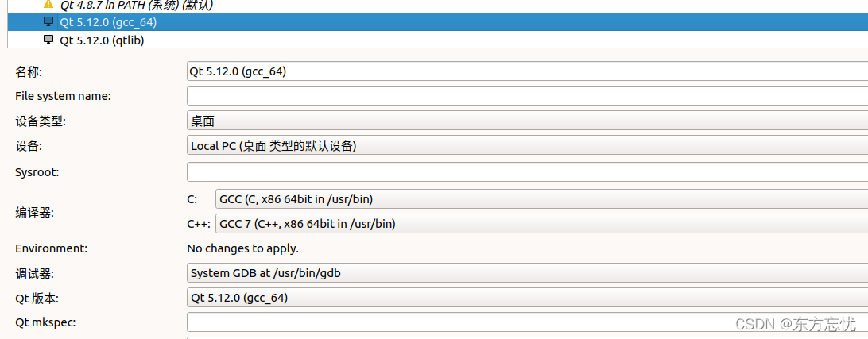Screen dimensions: 868x339
Task: Focus the File system name field
Action: coord(525,96)
